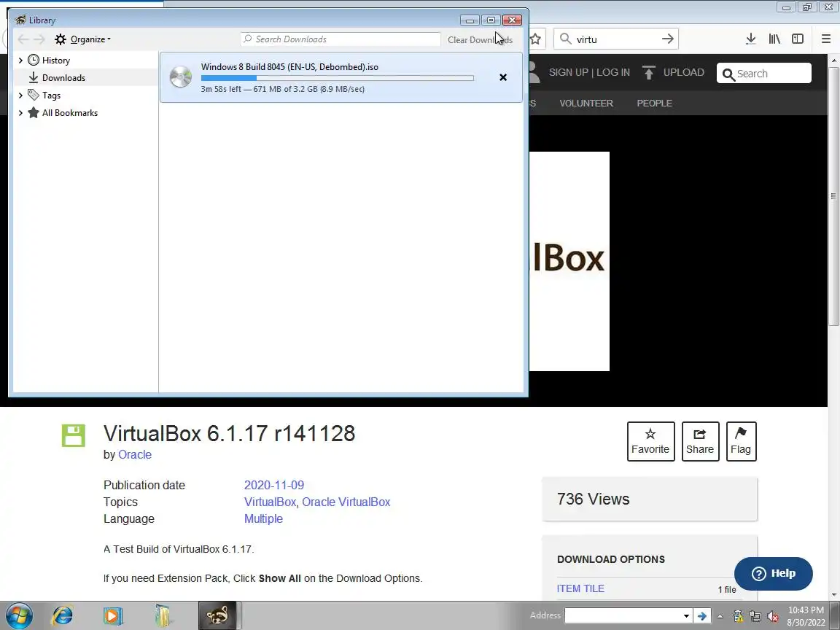The image size is (840, 630).
Task: Open the Windows Start menu
Action: (19, 616)
